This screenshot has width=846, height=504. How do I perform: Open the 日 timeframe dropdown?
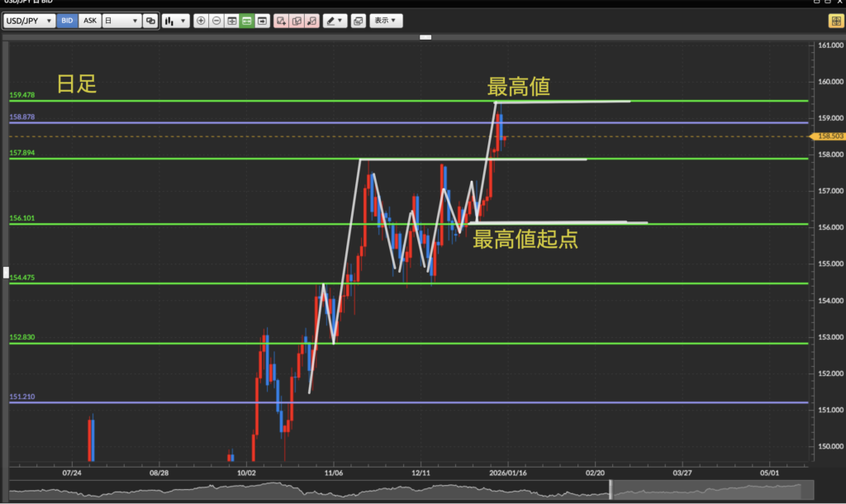pyautogui.click(x=121, y=21)
